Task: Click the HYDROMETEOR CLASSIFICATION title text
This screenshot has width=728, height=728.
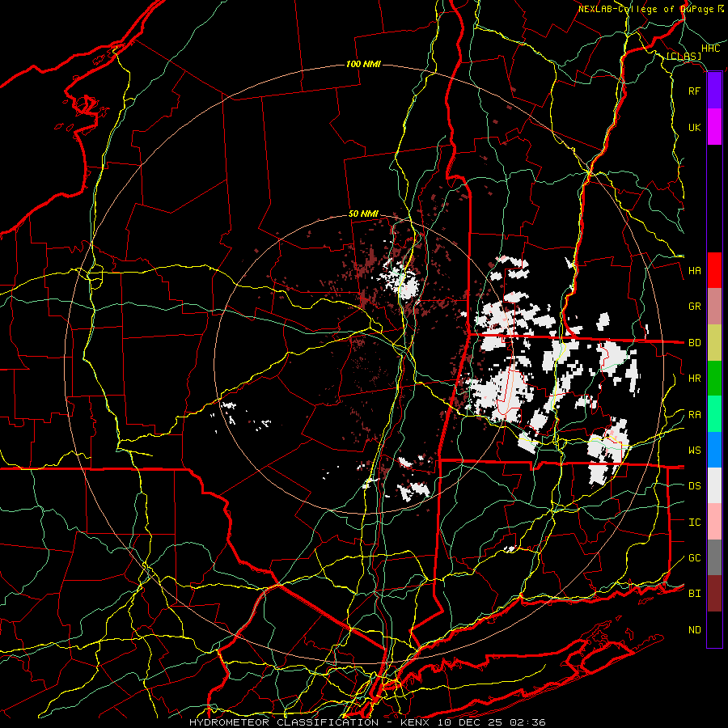Action: (284, 722)
